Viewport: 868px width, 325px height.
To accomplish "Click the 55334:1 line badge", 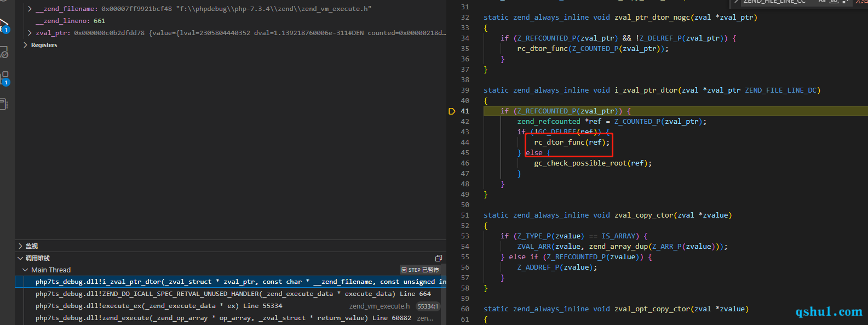I will 428,306.
